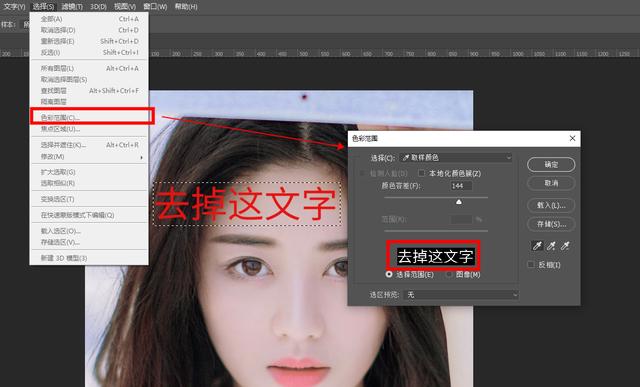This screenshot has height=387, width=640.
Task: Choose 所有图层(L) from the menu
Action: [x=89, y=68]
